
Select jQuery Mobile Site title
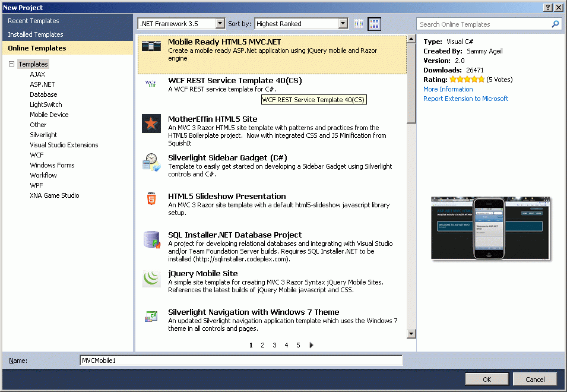[203, 273]
